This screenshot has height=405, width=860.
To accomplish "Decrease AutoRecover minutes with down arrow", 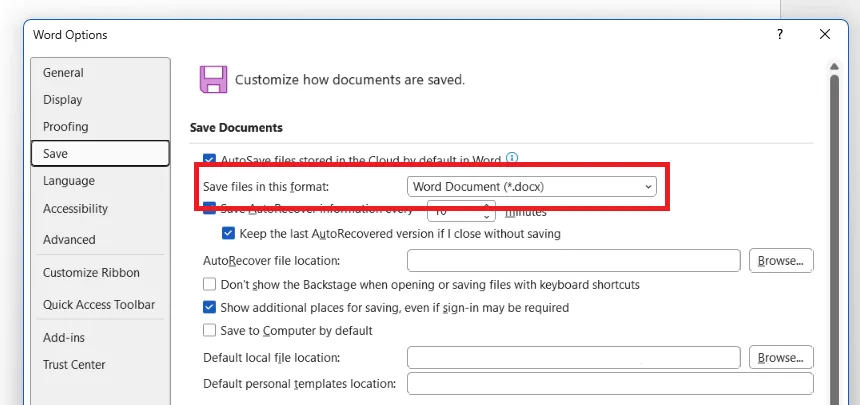I will (x=486, y=217).
